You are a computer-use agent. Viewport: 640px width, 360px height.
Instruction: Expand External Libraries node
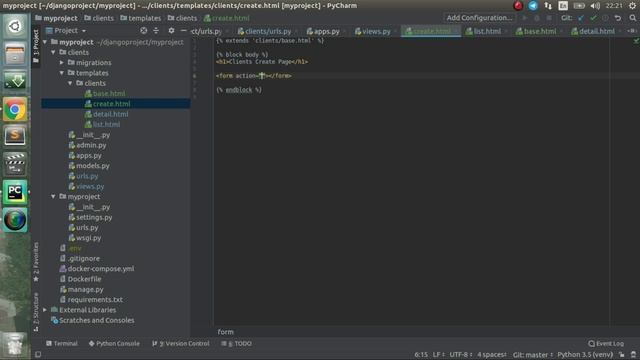45,310
